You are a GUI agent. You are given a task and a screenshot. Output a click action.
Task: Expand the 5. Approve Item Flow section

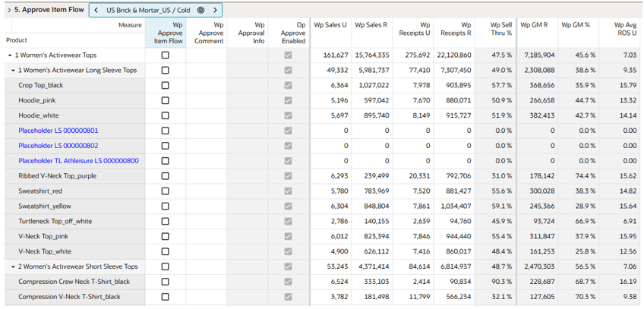(9, 10)
